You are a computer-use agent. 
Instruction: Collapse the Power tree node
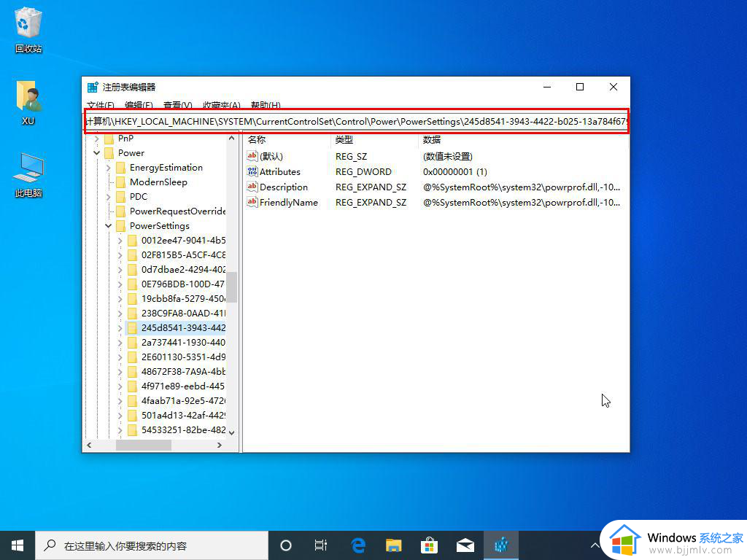click(x=97, y=153)
